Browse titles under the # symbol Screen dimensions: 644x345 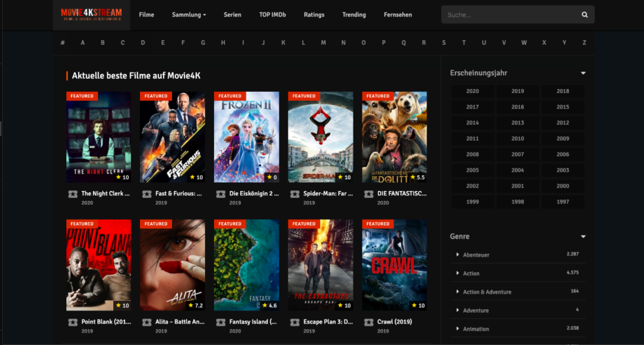coord(62,43)
